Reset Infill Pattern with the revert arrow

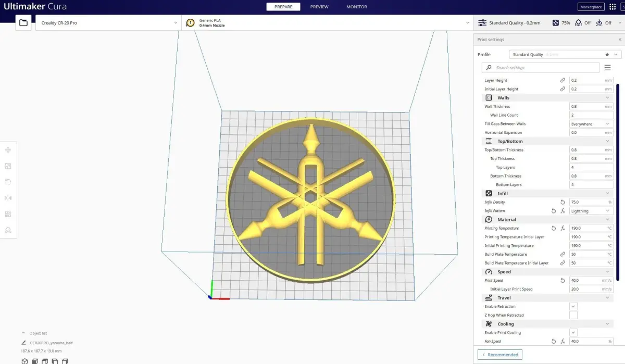[554, 211]
